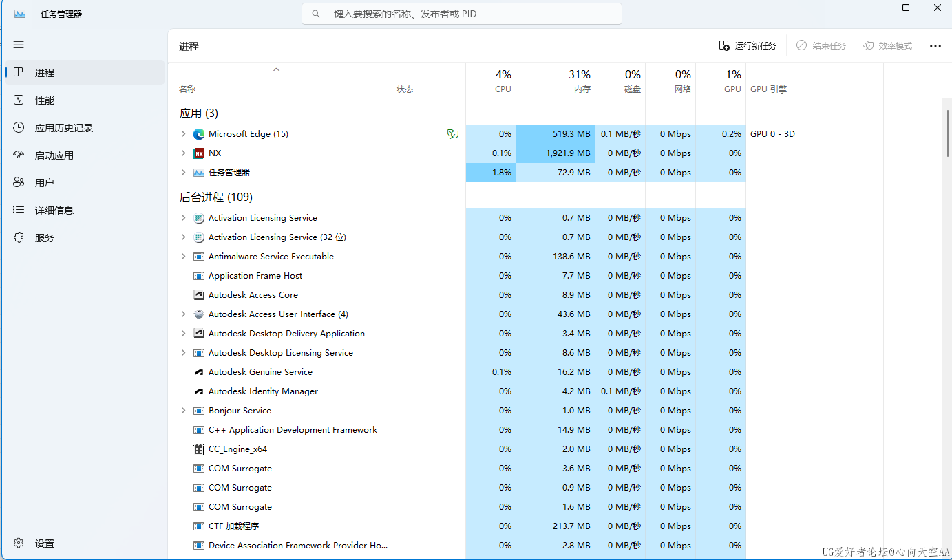The width and height of the screenshot is (952, 560).
Task: Sort by the 磁盘 column header
Action: (x=620, y=80)
